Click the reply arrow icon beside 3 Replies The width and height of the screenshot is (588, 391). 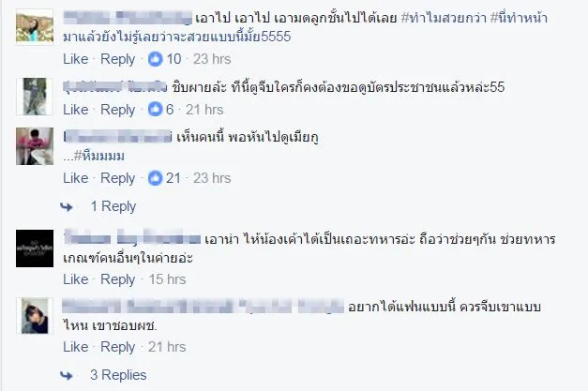pos(67,375)
